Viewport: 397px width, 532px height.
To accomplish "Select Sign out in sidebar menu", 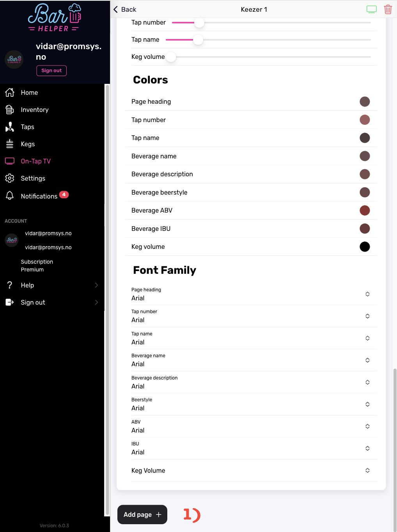I will coord(33,302).
